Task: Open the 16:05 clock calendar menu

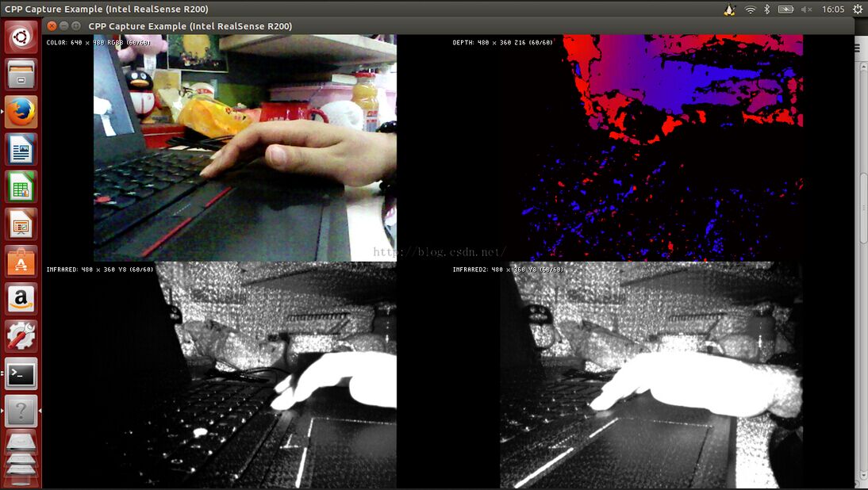Action: point(833,10)
